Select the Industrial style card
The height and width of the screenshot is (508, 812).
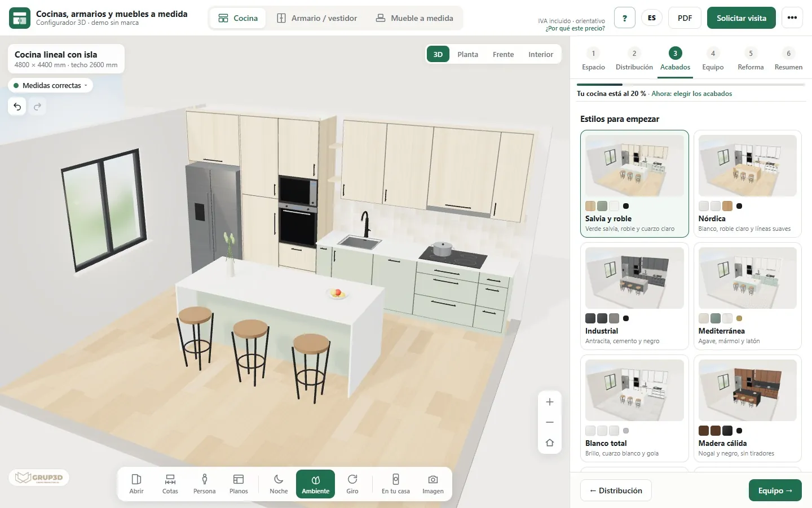634,296
